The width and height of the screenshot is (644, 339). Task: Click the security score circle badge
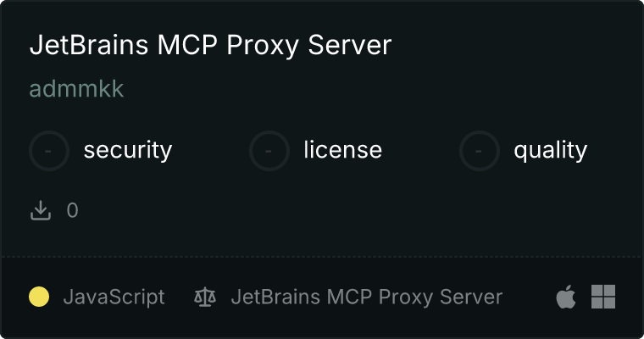point(49,151)
